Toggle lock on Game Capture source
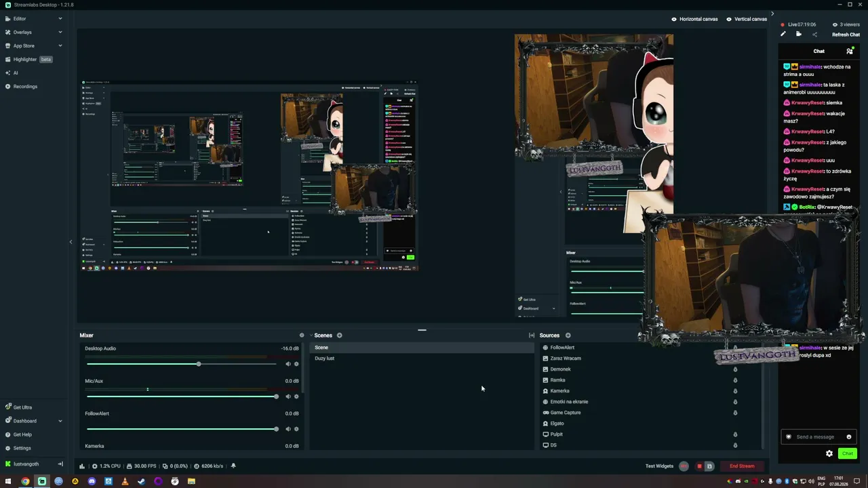Screen dimensions: 868x488 pyautogui.click(x=735, y=413)
